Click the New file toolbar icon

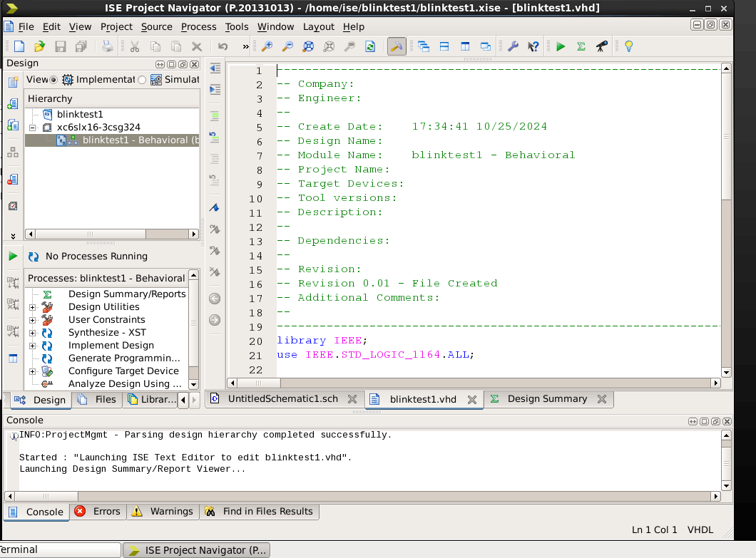(19, 46)
